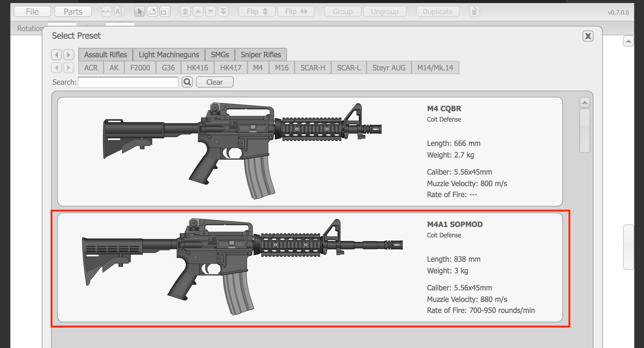This screenshot has width=644, height=348.
Task: Click the preset list scroll up arrow
Action: tap(585, 103)
